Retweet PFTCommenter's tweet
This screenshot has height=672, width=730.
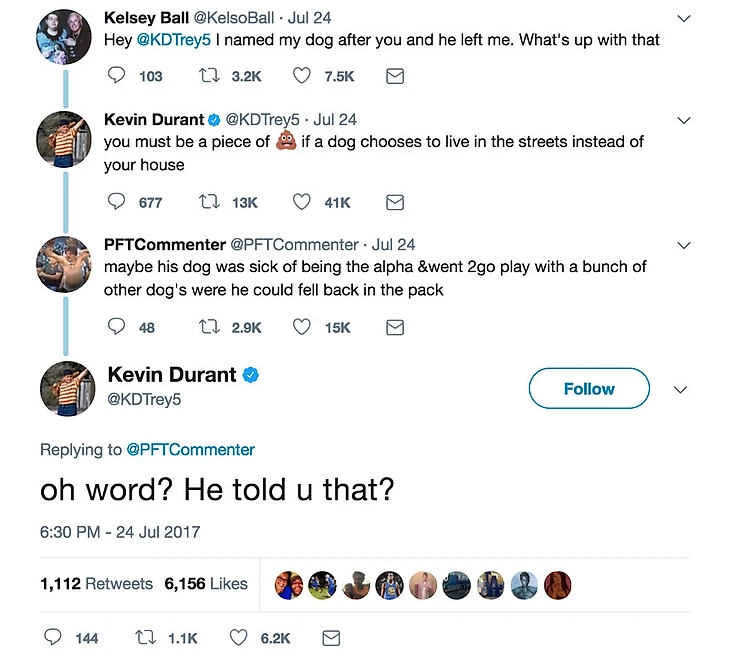(212, 327)
